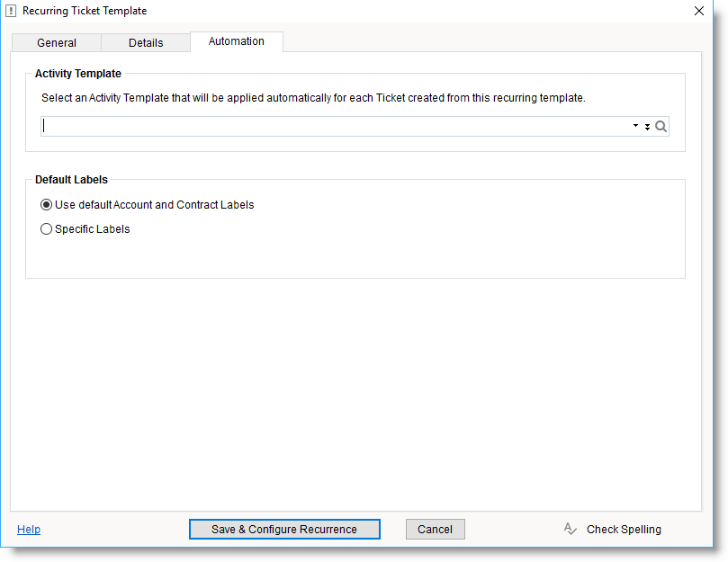Select the Automation tab
Screen dimensions: 728x562
pyautogui.click(x=237, y=41)
